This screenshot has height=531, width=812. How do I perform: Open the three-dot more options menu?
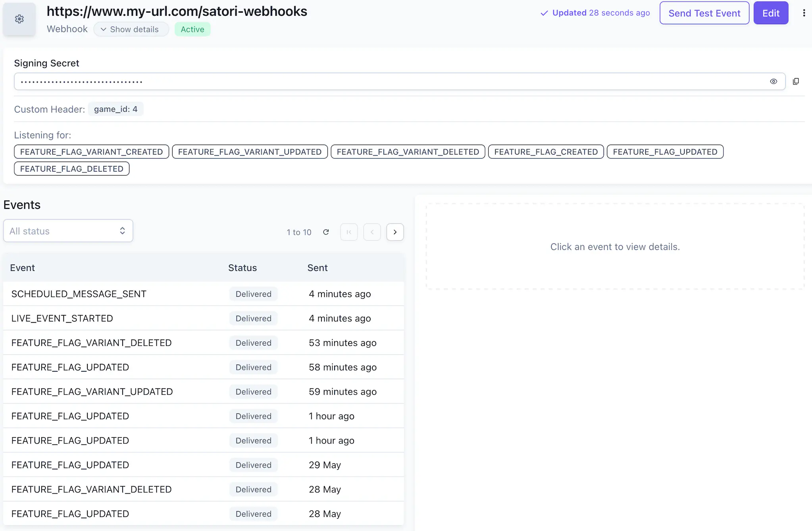[804, 13]
